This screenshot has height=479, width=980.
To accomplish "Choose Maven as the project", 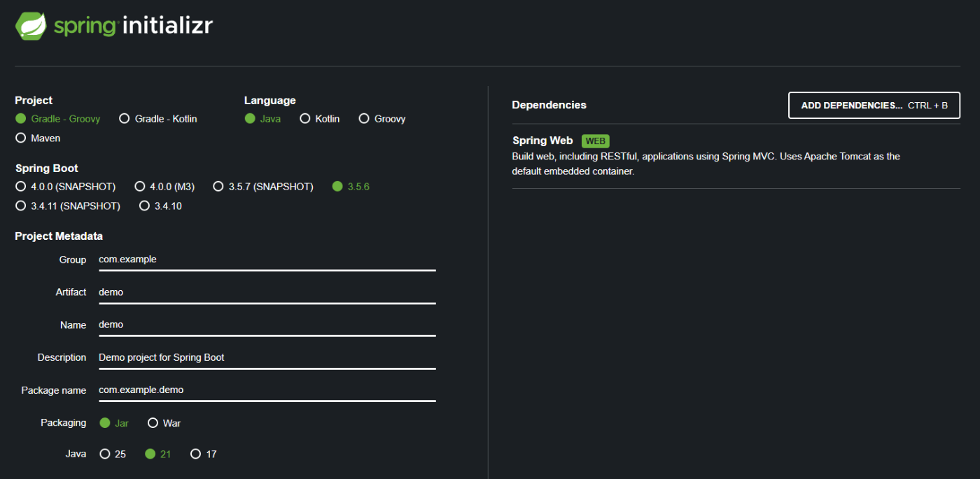I will 38,138.
